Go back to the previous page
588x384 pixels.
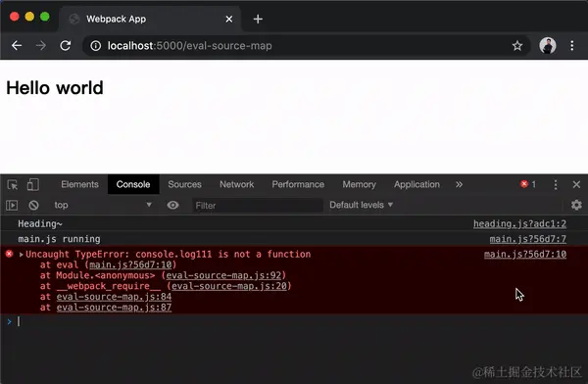pyautogui.click(x=17, y=46)
